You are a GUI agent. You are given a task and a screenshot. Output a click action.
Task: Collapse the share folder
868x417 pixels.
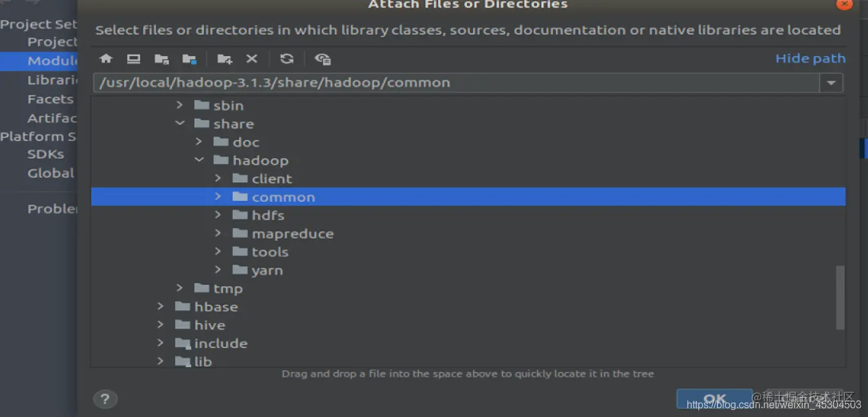(x=180, y=124)
